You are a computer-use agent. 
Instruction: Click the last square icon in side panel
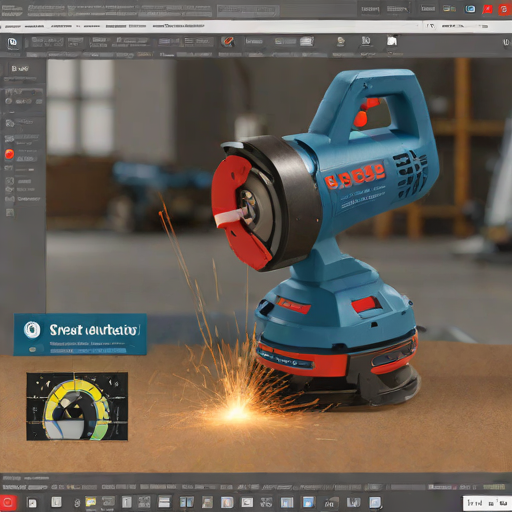coord(10,212)
